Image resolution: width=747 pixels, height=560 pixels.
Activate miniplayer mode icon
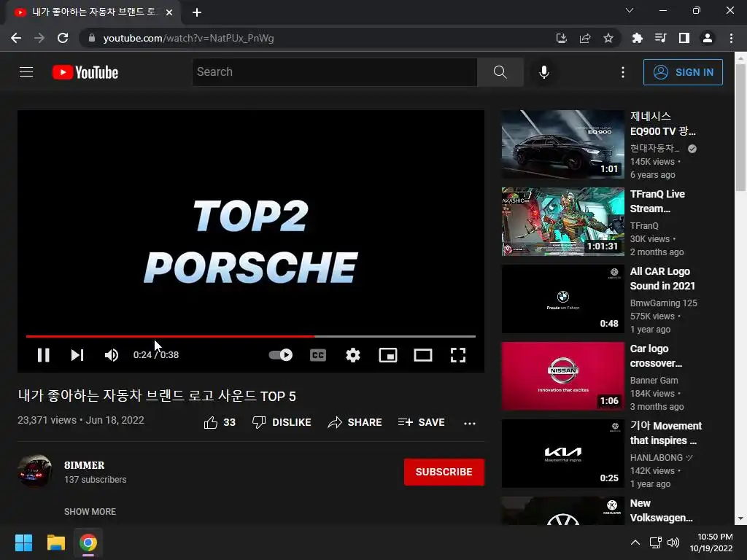pos(388,355)
